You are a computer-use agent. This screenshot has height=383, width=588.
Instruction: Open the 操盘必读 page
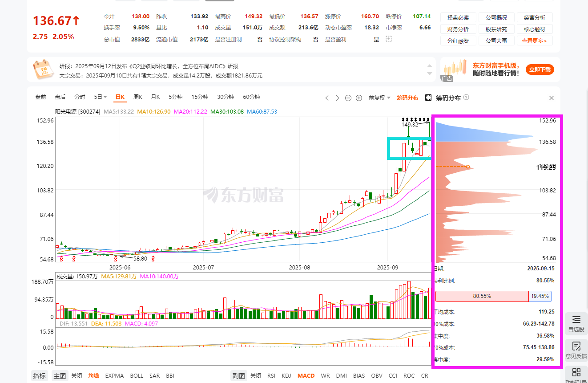(x=458, y=18)
